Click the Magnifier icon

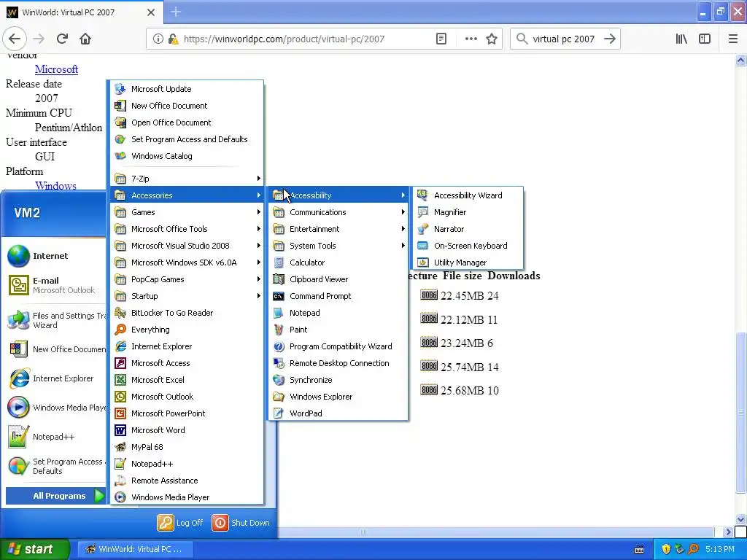click(422, 212)
